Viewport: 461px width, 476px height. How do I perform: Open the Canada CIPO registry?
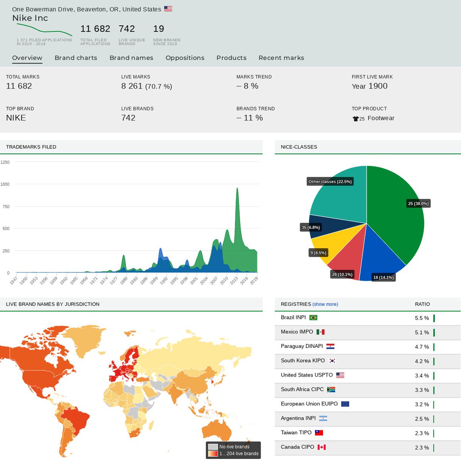[x=298, y=447]
